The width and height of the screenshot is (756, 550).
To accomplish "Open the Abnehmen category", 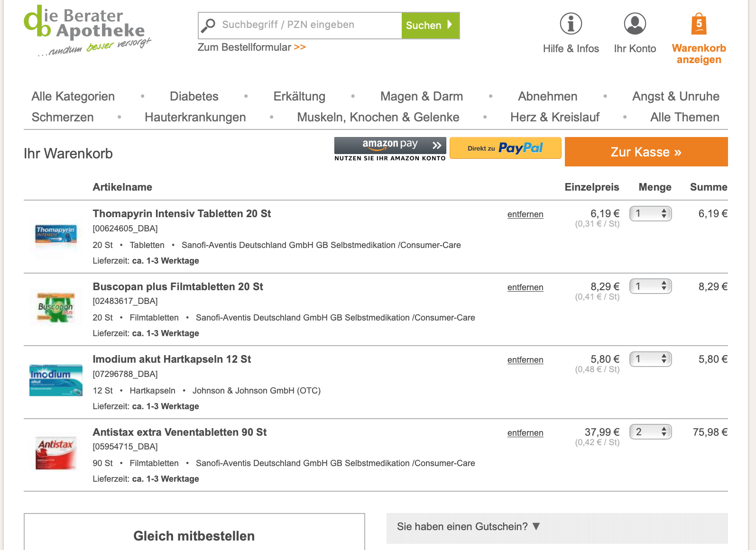I will pyautogui.click(x=548, y=96).
